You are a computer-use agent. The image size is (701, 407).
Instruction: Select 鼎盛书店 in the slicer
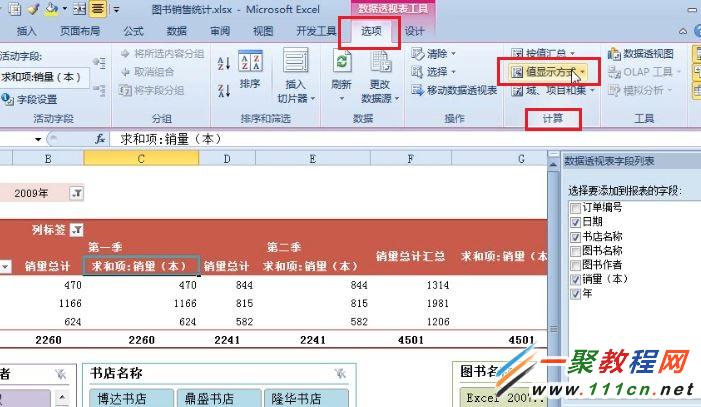(219, 398)
